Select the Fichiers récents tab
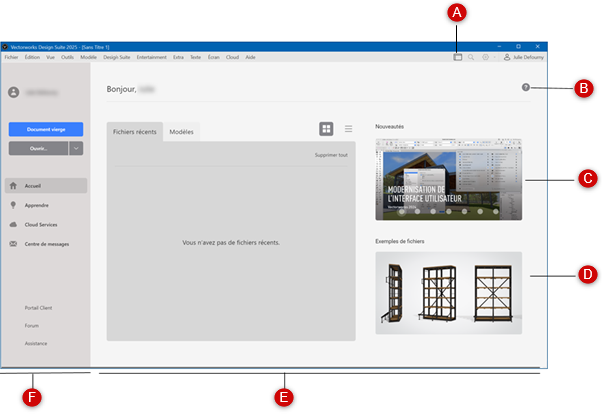 pos(134,132)
